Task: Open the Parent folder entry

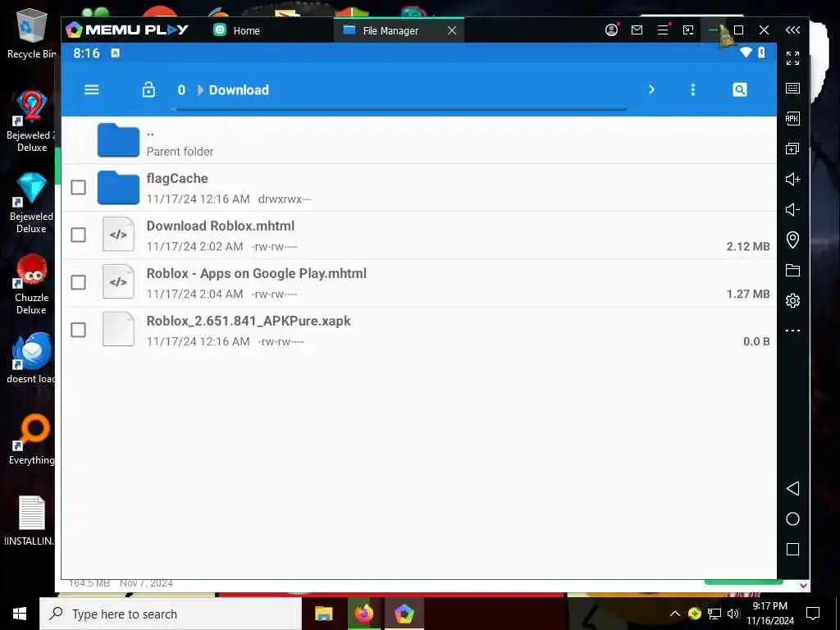Action: pos(419,140)
